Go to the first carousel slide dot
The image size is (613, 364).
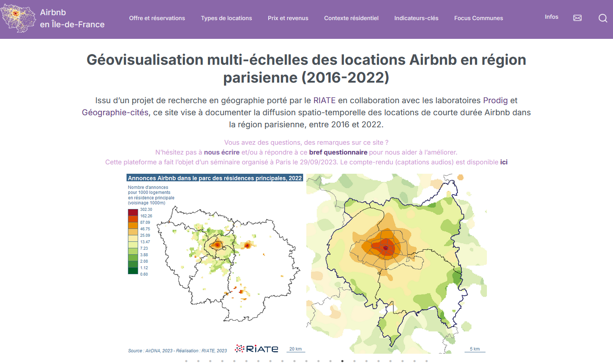(x=186, y=361)
